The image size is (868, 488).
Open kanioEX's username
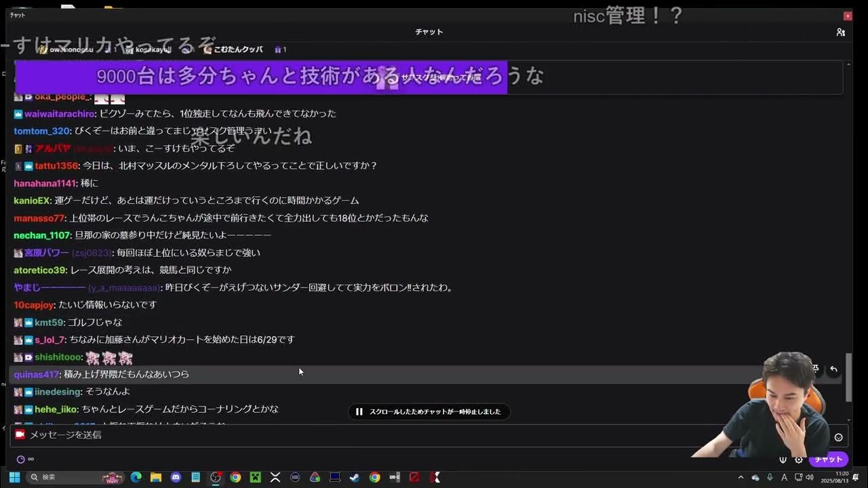tap(32, 201)
